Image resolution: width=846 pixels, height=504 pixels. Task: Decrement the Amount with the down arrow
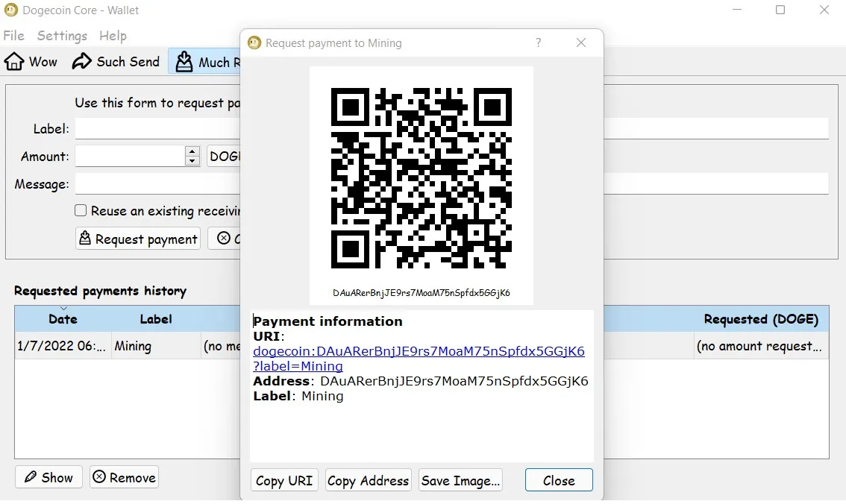192,160
